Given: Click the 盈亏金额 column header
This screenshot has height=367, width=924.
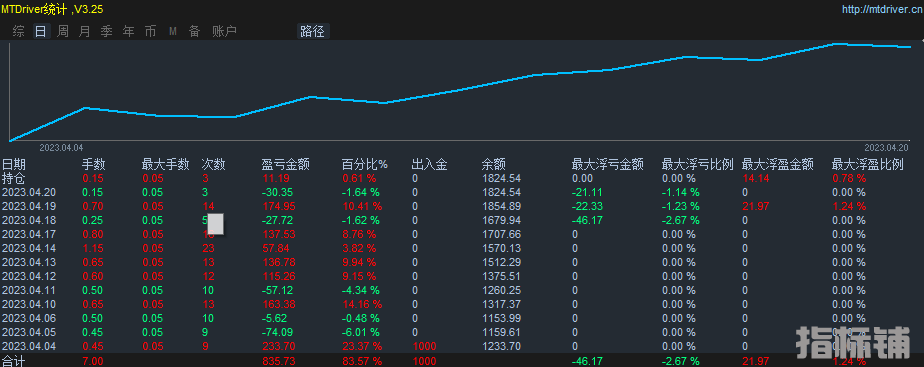Looking at the screenshot, I should coord(286,164).
